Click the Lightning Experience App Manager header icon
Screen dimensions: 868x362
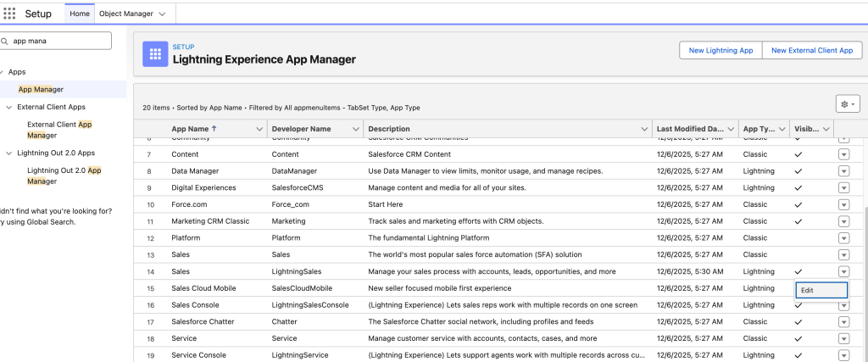[x=155, y=53]
